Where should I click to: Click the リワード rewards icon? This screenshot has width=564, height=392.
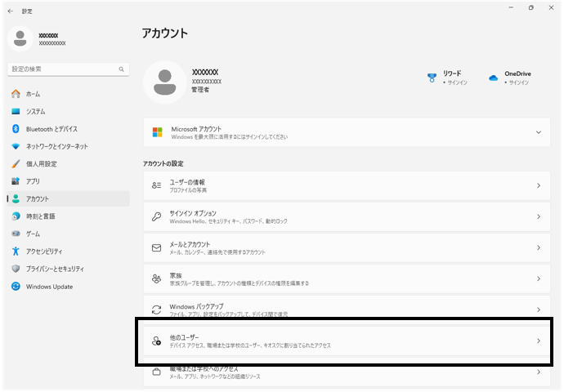432,78
